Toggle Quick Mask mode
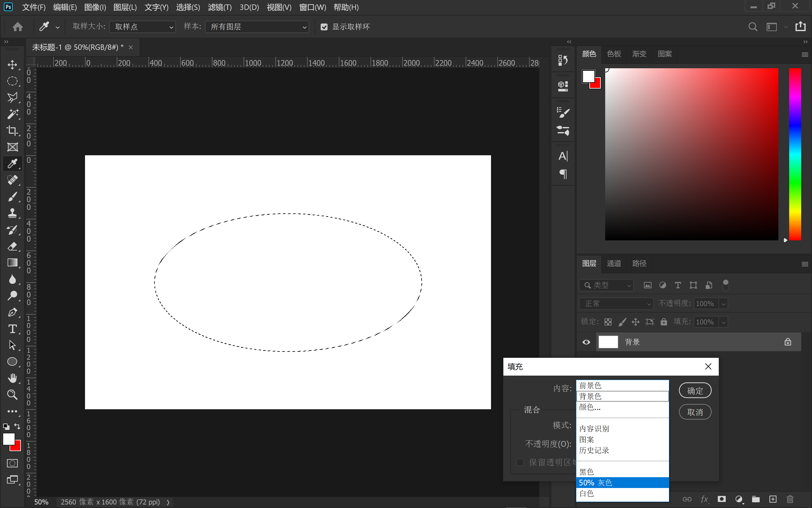The image size is (812, 508). [12, 463]
